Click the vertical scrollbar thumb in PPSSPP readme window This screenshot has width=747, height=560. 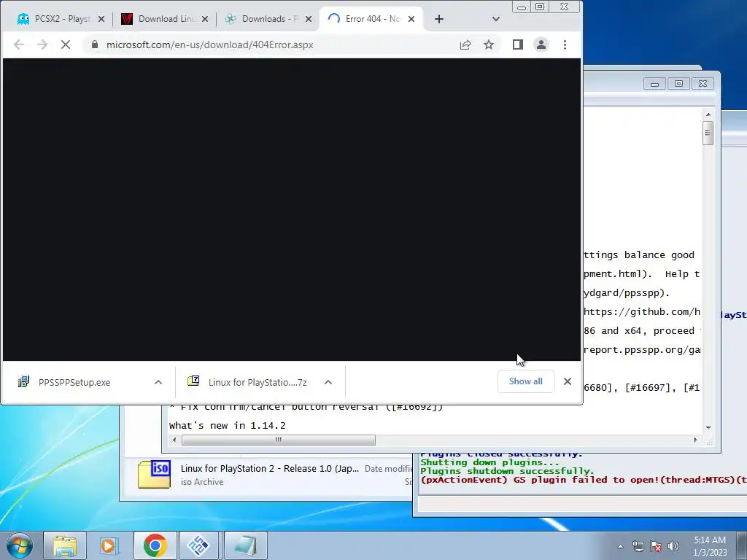click(x=708, y=133)
